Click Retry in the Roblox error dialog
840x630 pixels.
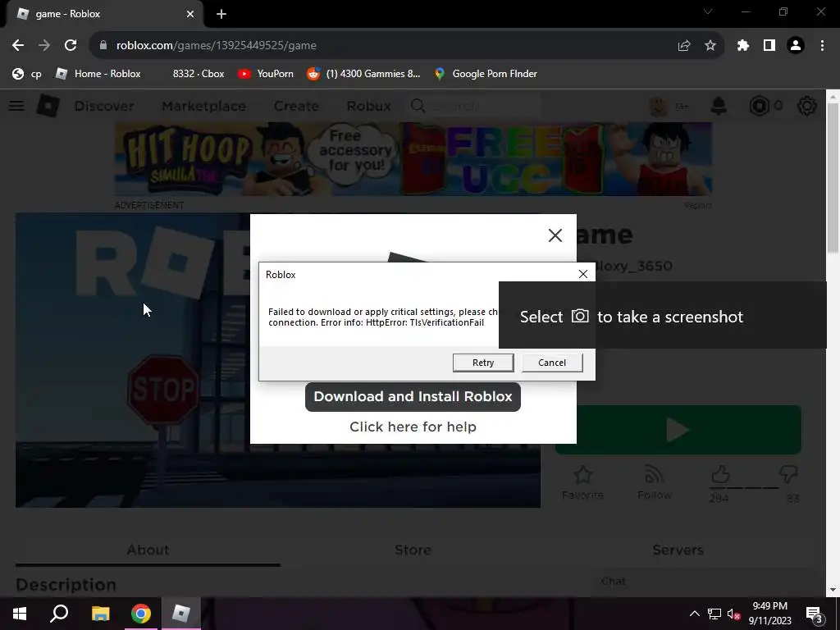[482, 363]
